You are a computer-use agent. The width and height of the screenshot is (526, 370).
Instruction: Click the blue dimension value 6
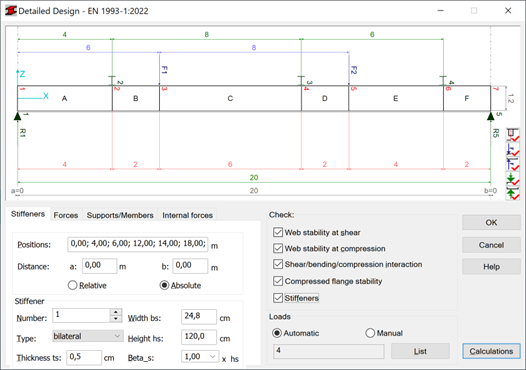tap(88, 48)
